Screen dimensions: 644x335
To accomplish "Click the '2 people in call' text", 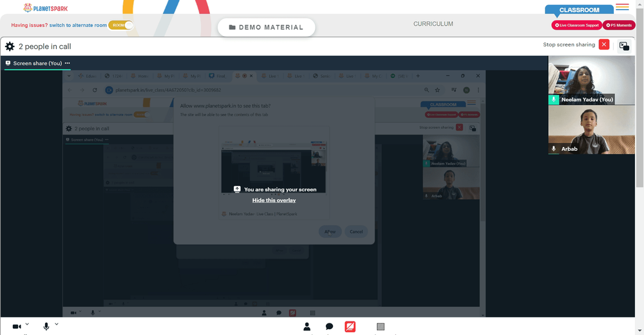I will (45, 46).
